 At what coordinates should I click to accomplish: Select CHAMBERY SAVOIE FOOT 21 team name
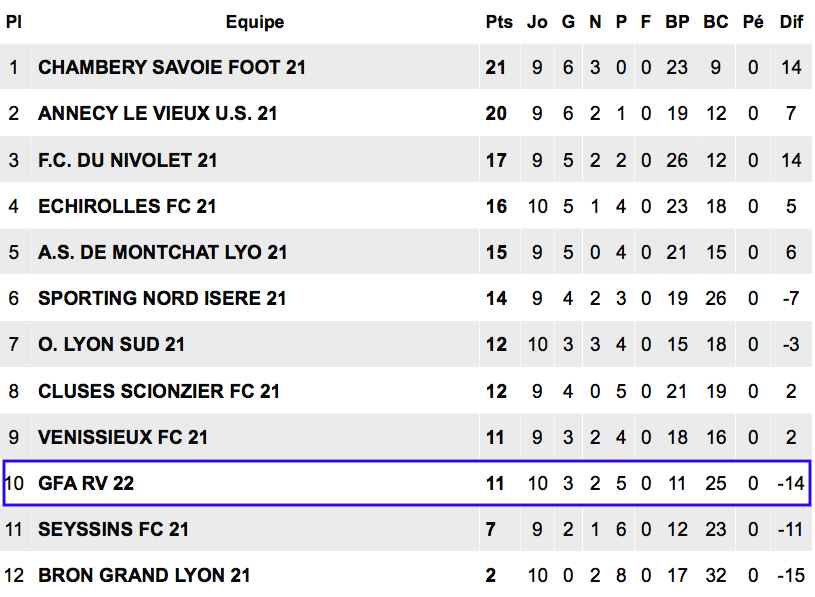[172, 68]
